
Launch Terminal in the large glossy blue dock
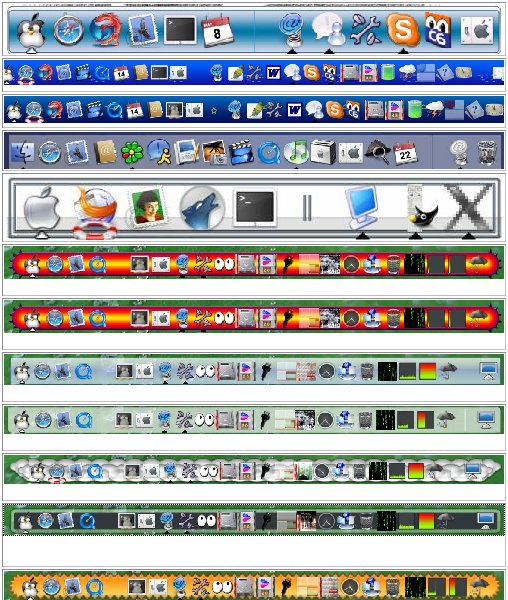tap(180, 30)
